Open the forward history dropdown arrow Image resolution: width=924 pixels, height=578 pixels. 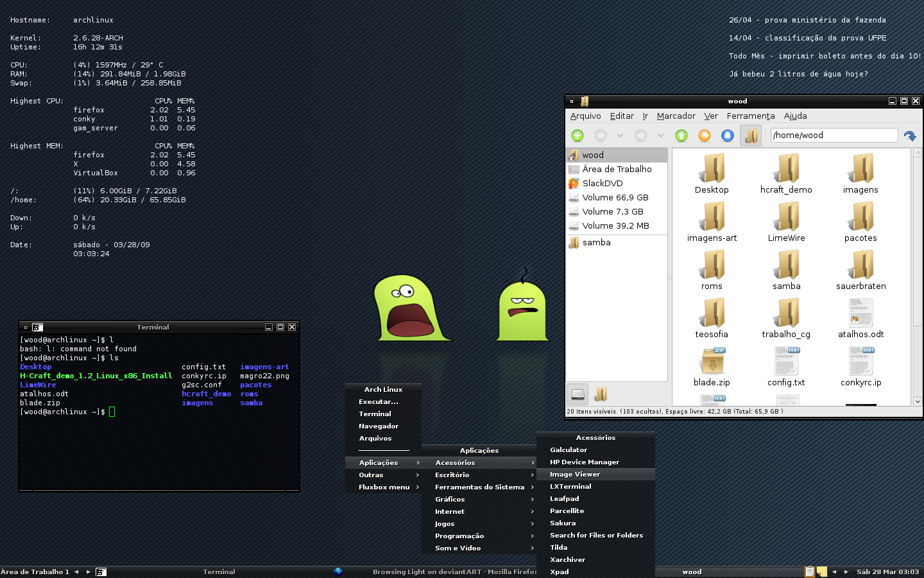point(660,136)
